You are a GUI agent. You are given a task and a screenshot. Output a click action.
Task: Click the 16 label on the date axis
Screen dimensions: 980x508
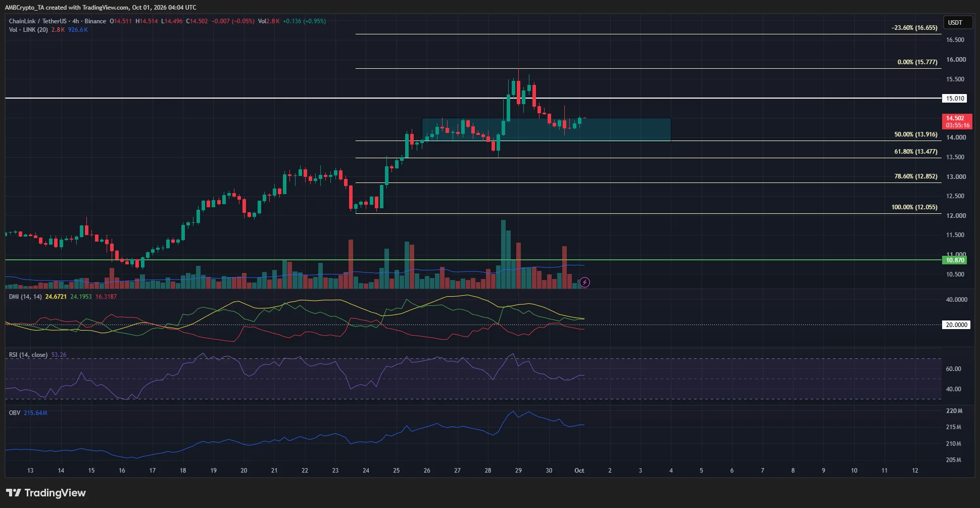122,471
